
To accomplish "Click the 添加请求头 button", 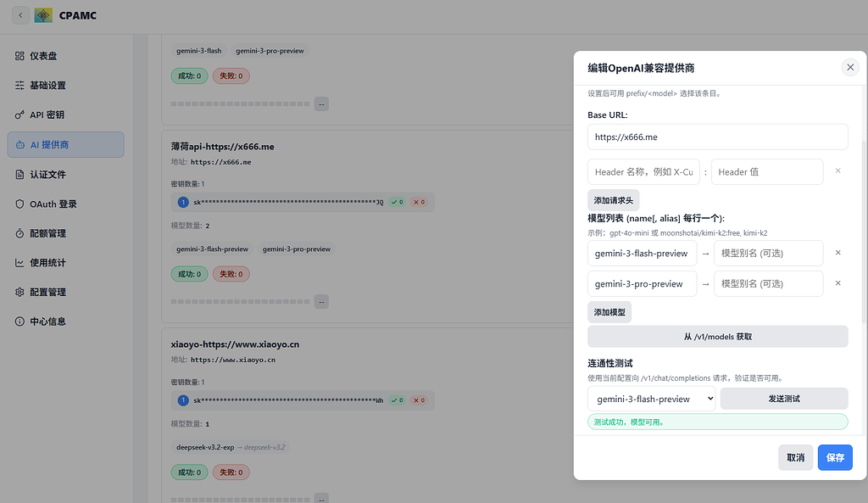I will pyautogui.click(x=614, y=200).
